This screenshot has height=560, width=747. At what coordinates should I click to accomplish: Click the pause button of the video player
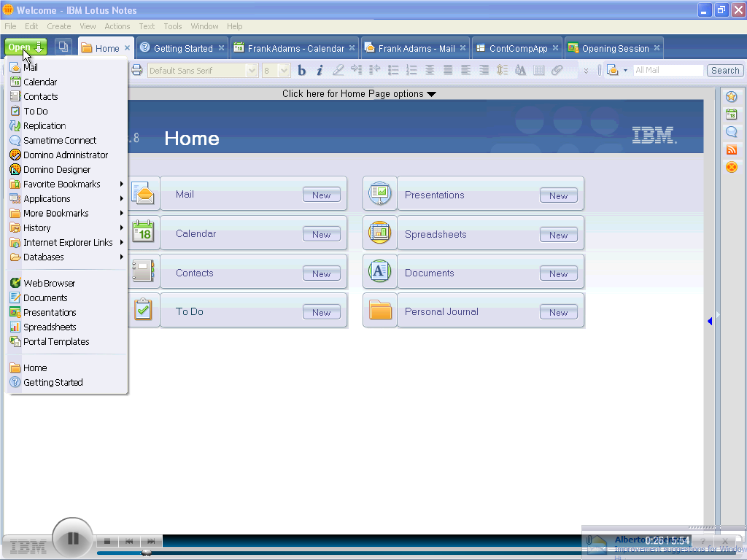[72, 539]
